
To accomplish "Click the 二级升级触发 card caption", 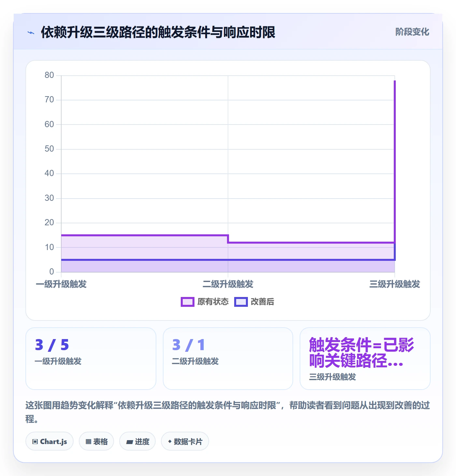I will pos(195,361).
